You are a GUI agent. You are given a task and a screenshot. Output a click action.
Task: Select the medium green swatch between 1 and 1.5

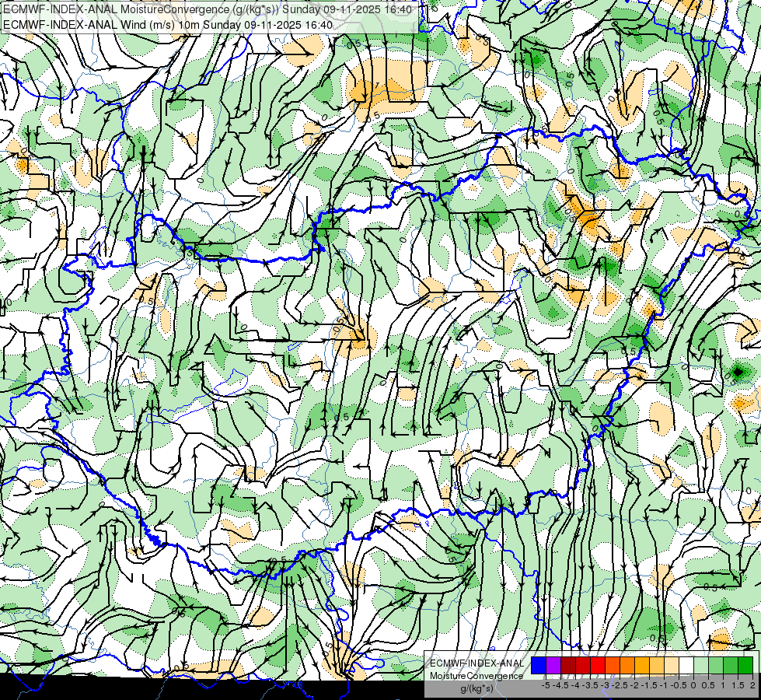click(x=731, y=666)
